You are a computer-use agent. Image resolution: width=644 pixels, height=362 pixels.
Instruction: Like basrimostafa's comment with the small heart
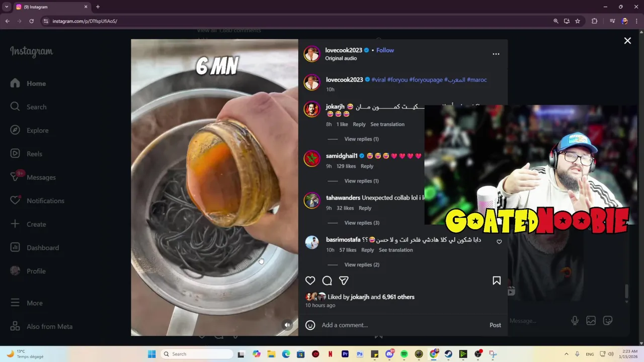coord(499,242)
